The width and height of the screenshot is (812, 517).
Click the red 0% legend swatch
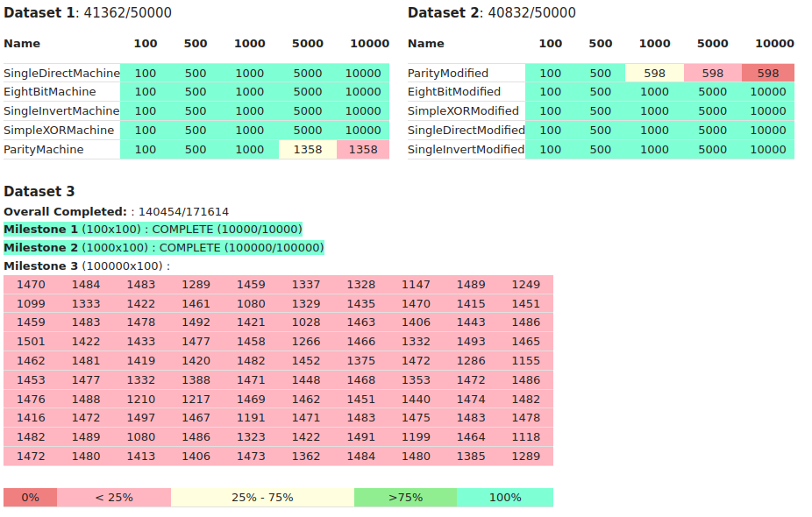[x=30, y=497]
